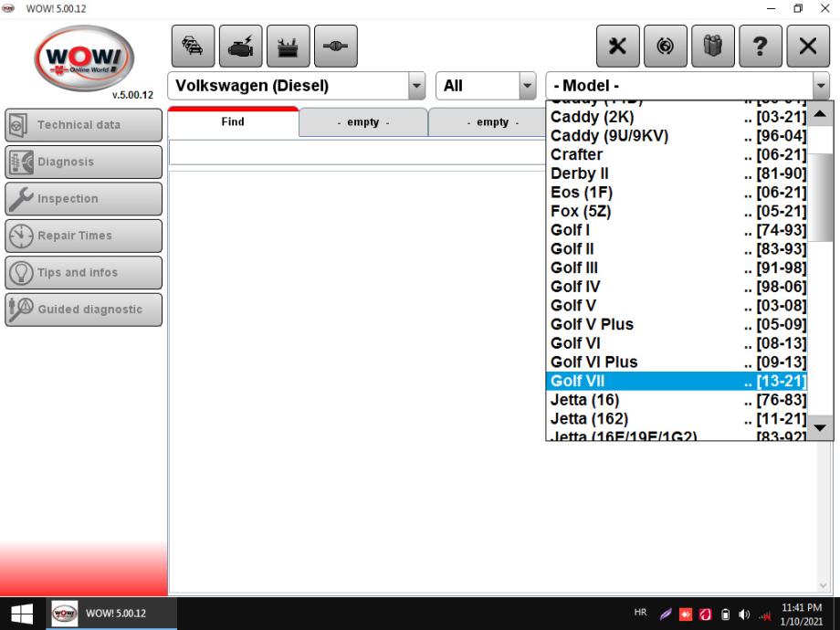
Task: Open the Diagnosis section
Action: [84, 162]
